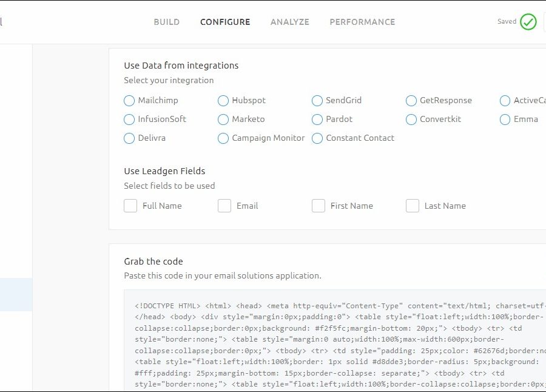Select the Emma integration option
The height and width of the screenshot is (392, 546).
tap(505, 120)
